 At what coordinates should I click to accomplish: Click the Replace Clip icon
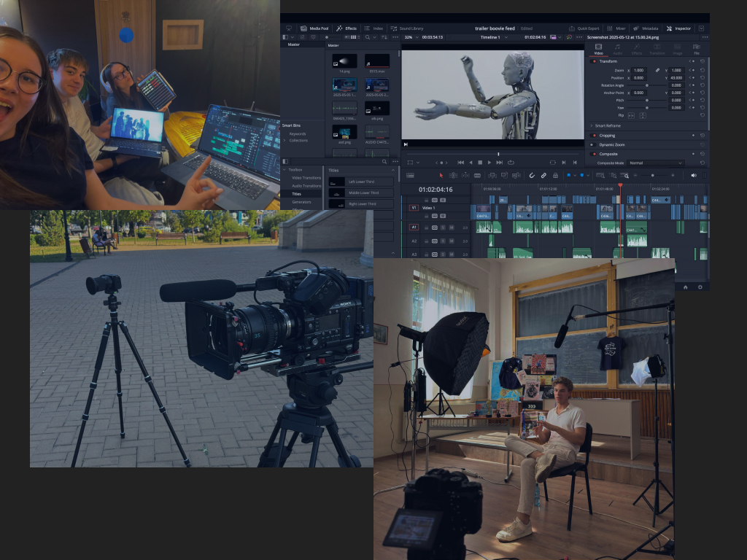(x=516, y=176)
